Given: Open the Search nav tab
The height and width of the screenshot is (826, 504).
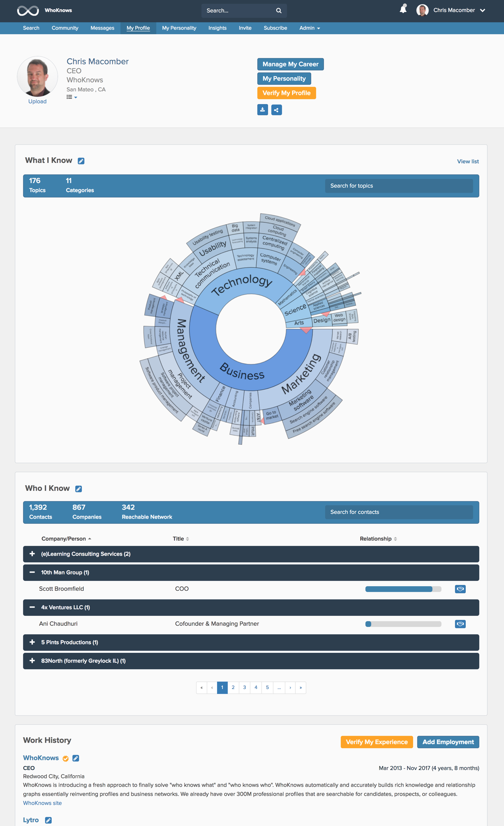Looking at the screenshot, I should [x=31, y=28].
